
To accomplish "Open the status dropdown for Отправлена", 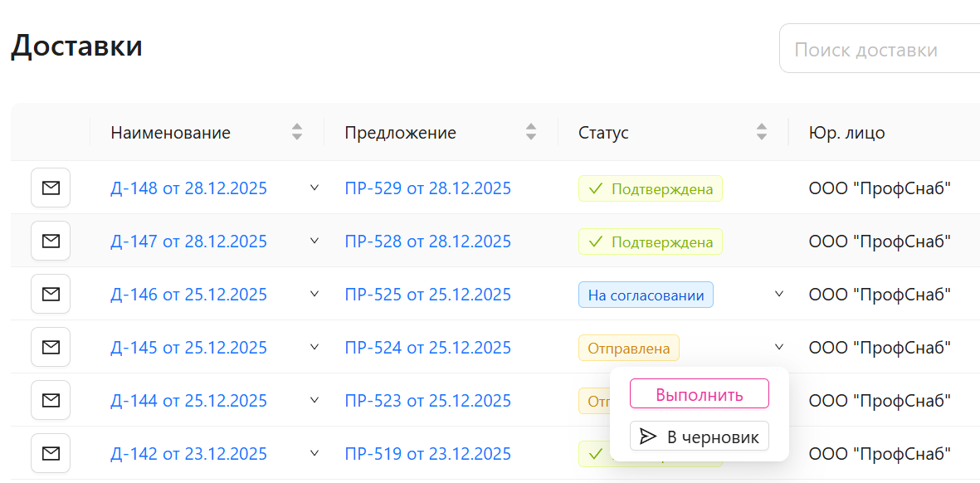I will pyautogui.click(x=778, y=347).
